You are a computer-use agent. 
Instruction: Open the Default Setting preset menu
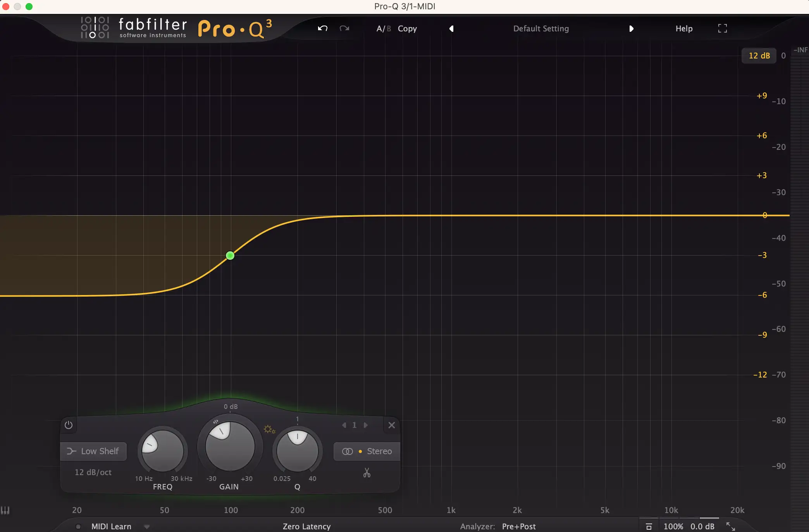[x=541, y=29]
